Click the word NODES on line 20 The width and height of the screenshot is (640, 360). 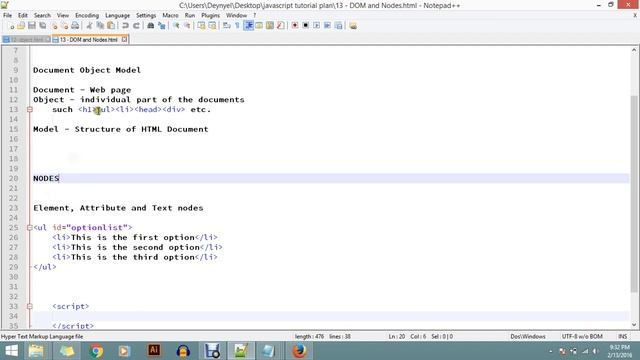coord(46,178)
